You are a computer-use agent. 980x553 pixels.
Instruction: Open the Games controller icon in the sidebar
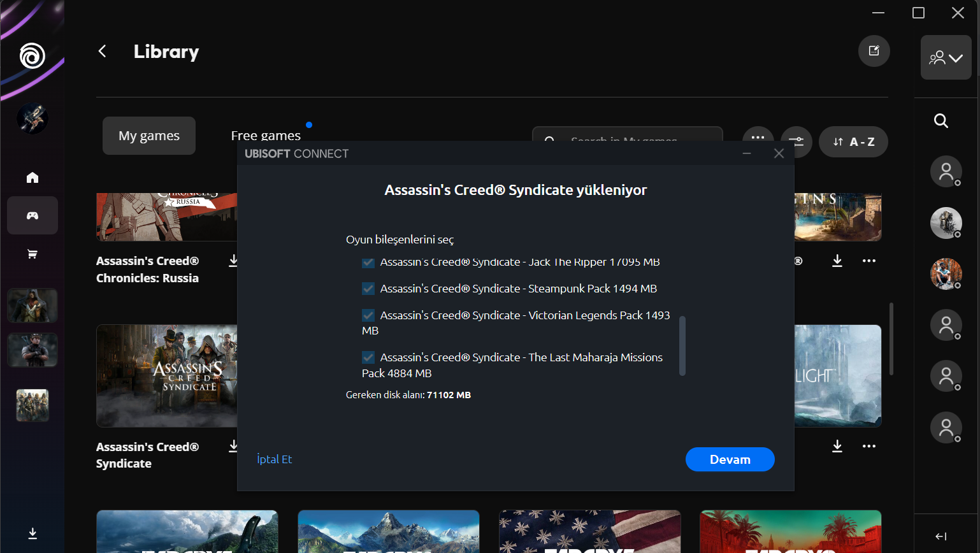coord(32,215)
